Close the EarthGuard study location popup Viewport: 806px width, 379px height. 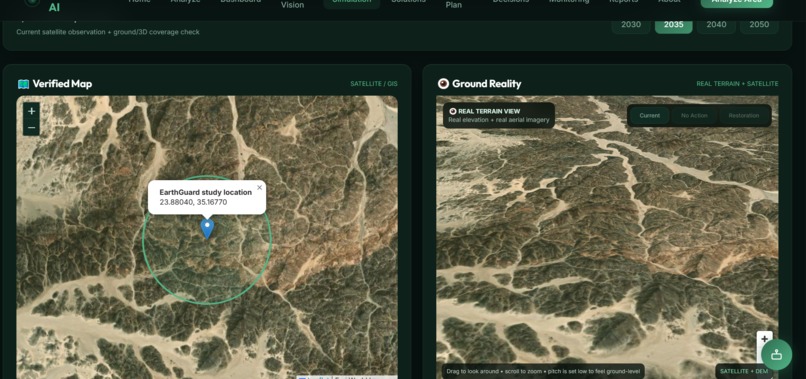[x=260, y=188]
